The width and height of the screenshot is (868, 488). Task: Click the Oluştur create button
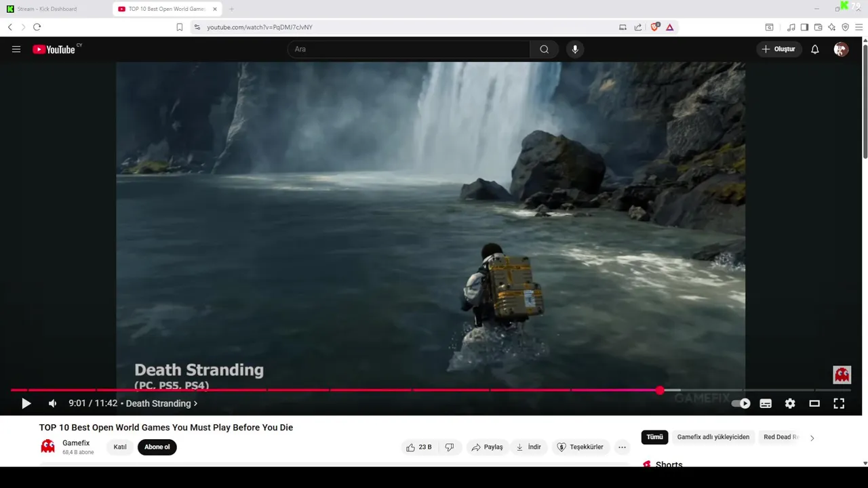pos(779,49)
